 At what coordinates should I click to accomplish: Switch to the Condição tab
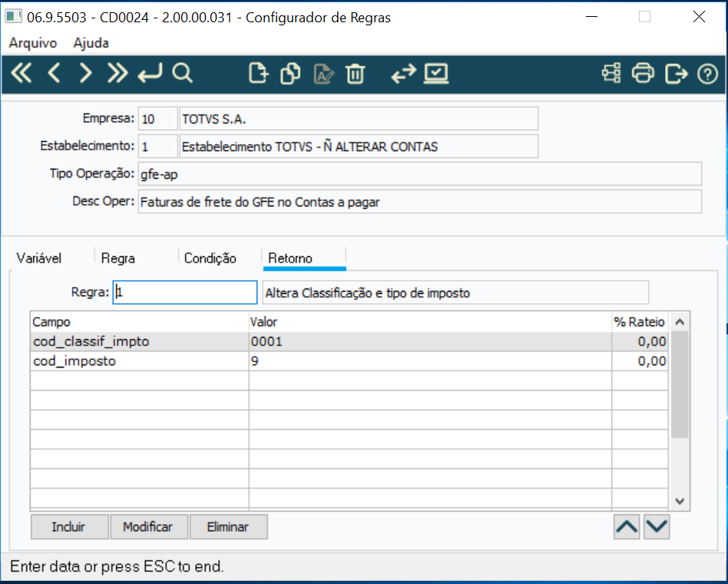pos(210,258)
